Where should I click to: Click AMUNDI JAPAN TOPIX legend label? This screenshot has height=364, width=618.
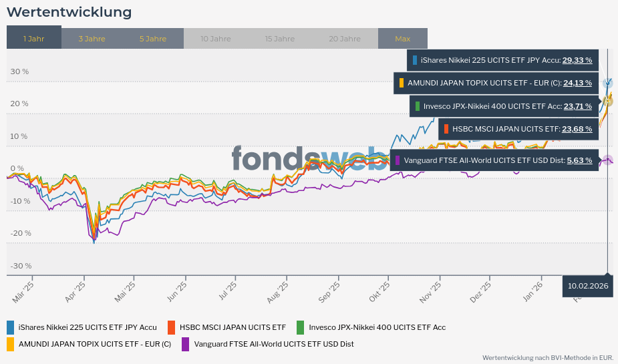[95, 344]
